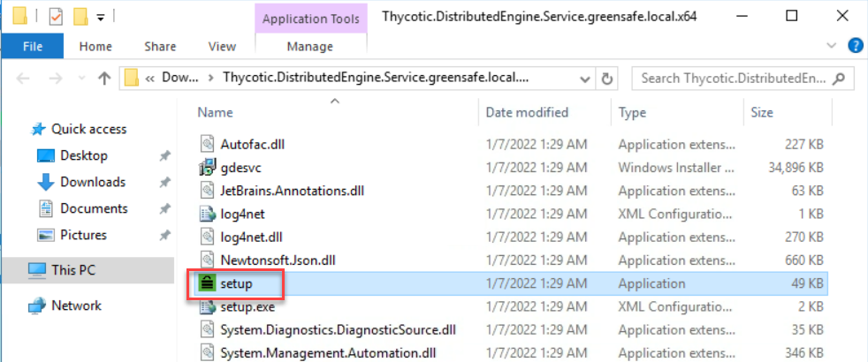Open the File menu tab
Viewport: 868px width, 362px height.
33,47
